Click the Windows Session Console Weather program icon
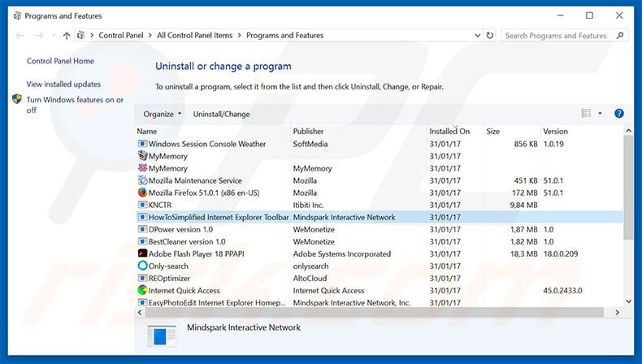 pyautogui.click(x=142, y=144)
